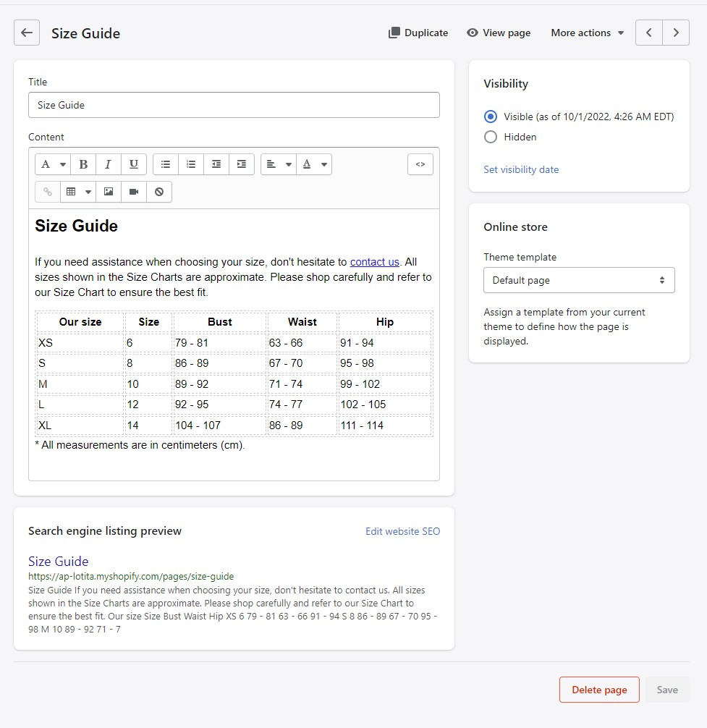Select the Visible radio option
Image resolution: width=707 pixels, height=728 pixels.
point(491,117)
